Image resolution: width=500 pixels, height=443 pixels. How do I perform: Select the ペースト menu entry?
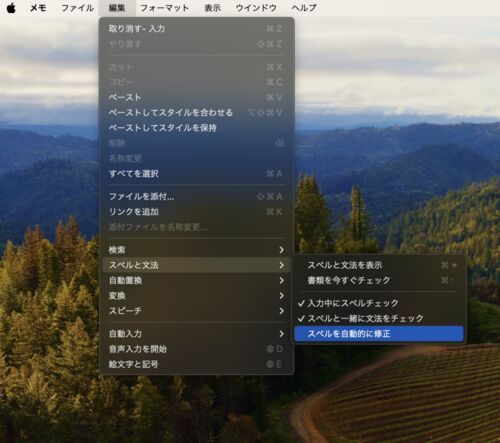click(x=196, y=97)
